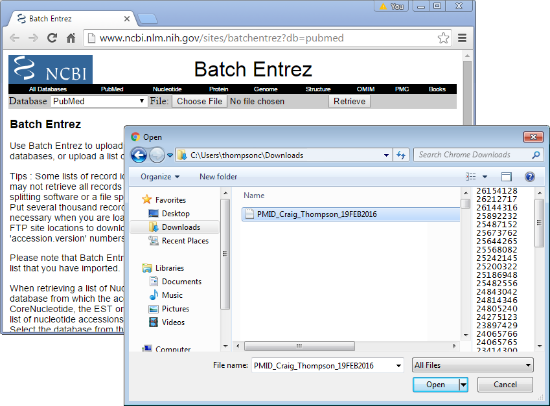The height and width of the screenshot is (406, 550).
Task: Bookmark page with star icon
Action: click(x=443, y=38)
